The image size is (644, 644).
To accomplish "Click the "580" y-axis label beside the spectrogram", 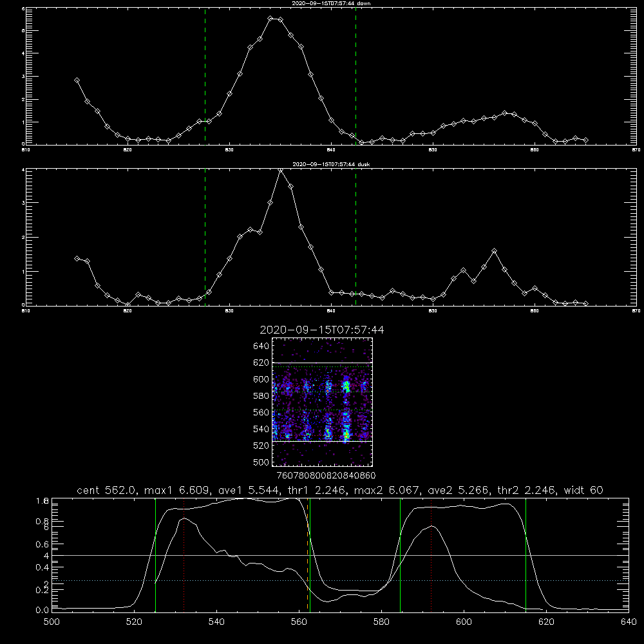I will coord(261,396).
